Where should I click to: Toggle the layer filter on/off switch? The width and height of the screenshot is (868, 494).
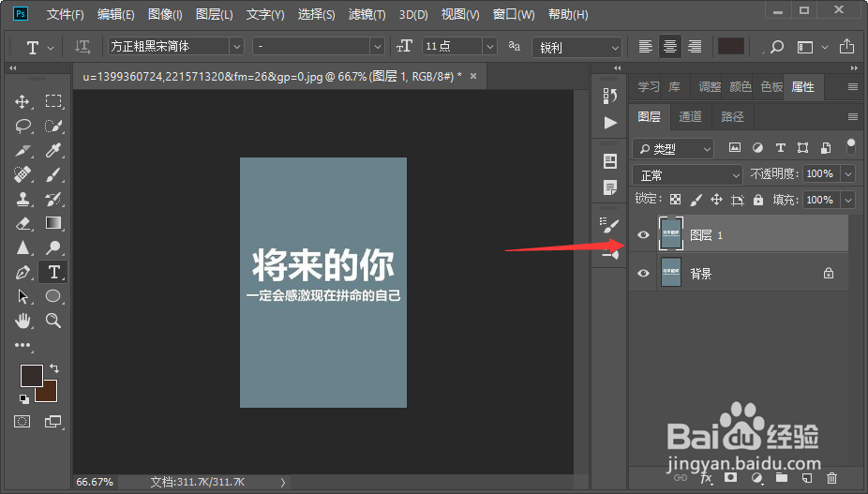point(851,147)
